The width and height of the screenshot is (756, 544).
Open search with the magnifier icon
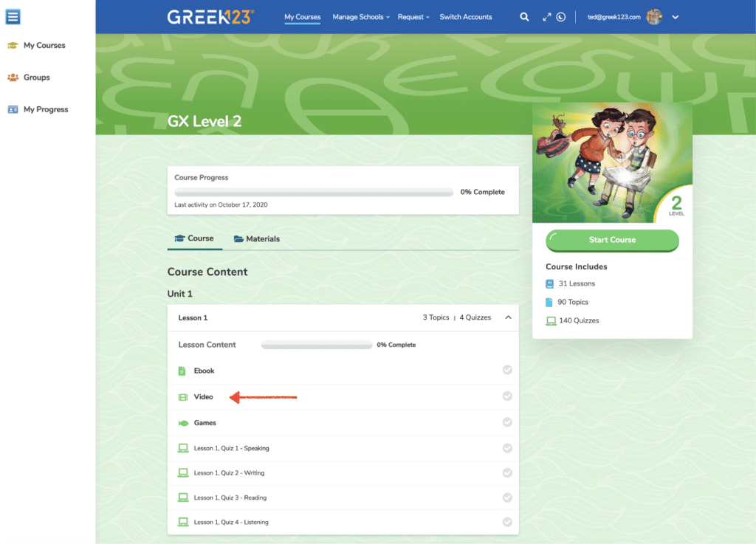pos(524,17)
